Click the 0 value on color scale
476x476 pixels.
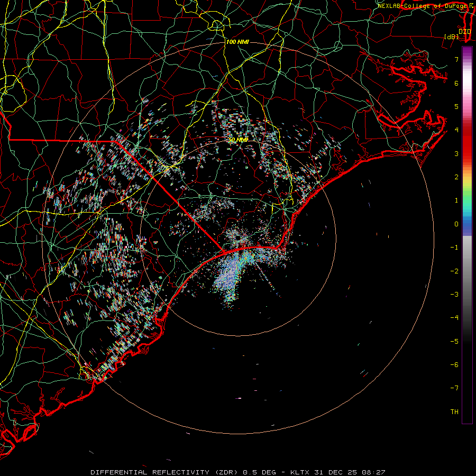pos(456,224)
